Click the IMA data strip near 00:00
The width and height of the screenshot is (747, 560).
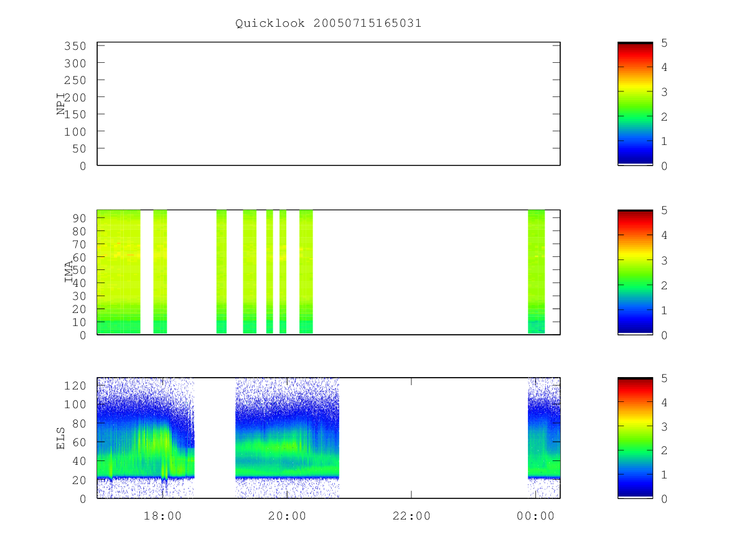pos(536,272)
